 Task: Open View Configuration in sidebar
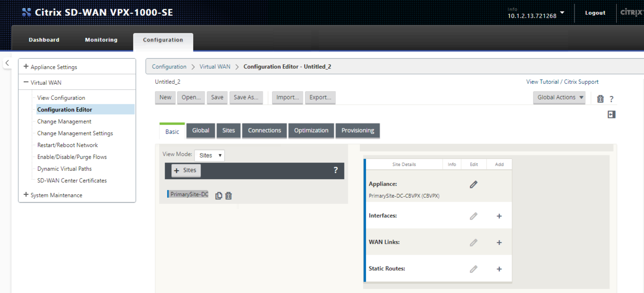tap(61, 98)
